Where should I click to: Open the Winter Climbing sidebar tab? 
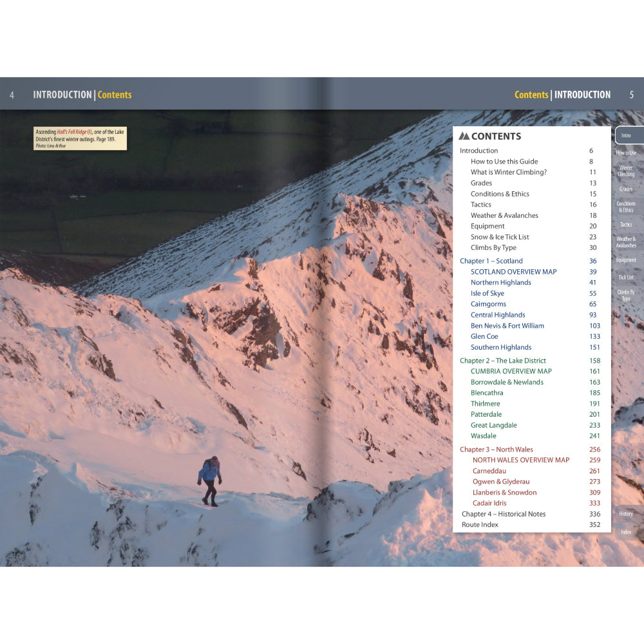[x=625, y=171]
